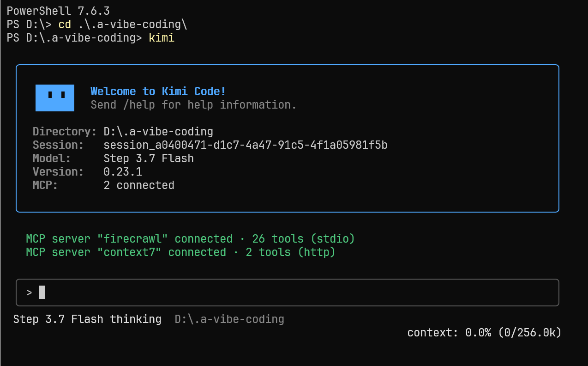Click the "Version:" label
The height and width of the screenshot is (366, 588).
point(58,172)
